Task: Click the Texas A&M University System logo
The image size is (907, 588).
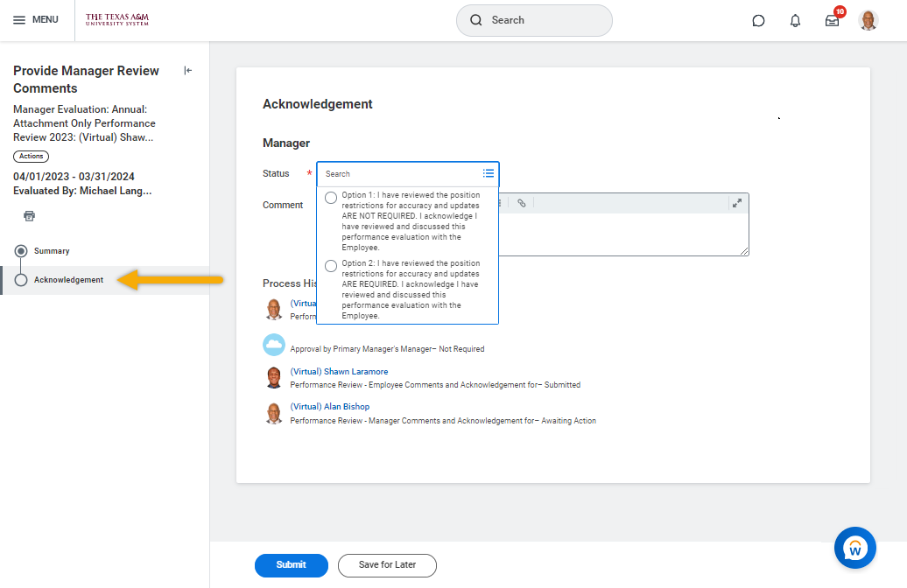Action: point(117,20)
